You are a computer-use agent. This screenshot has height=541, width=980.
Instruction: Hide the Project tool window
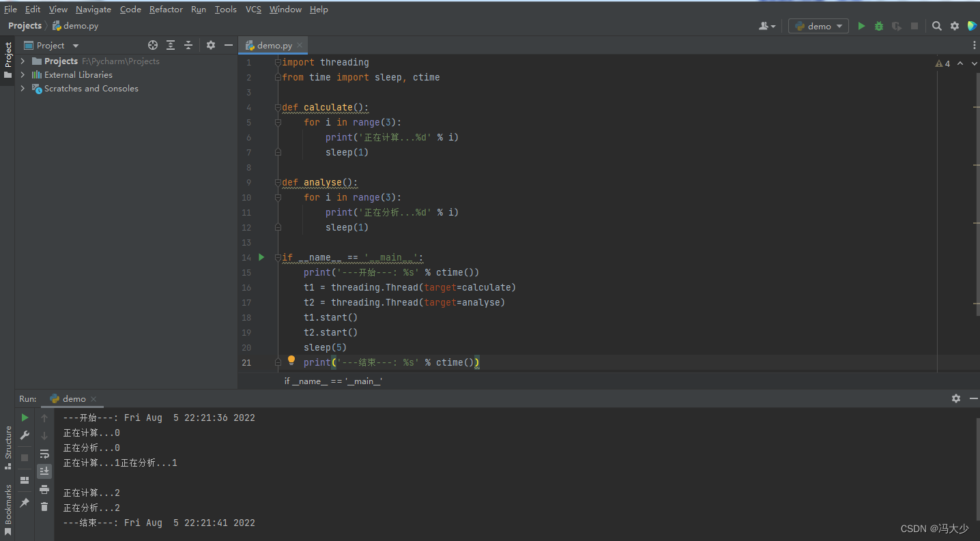point(229,45)
